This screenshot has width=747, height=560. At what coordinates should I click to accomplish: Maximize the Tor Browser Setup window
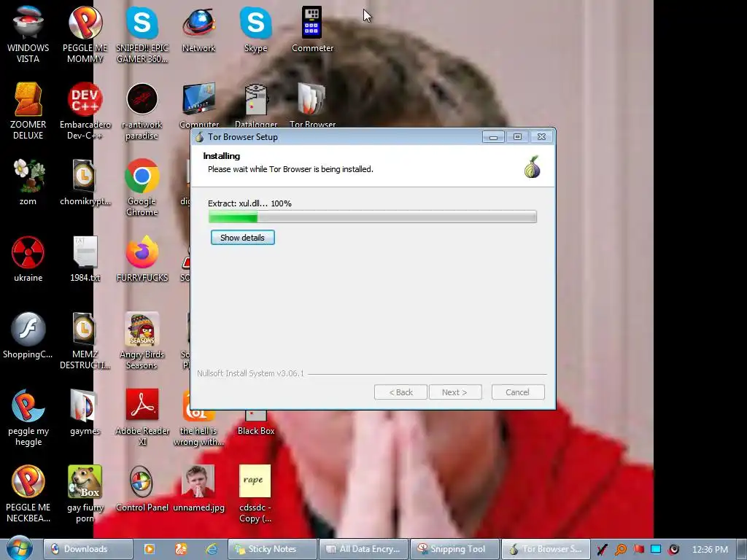pos(517,137)
